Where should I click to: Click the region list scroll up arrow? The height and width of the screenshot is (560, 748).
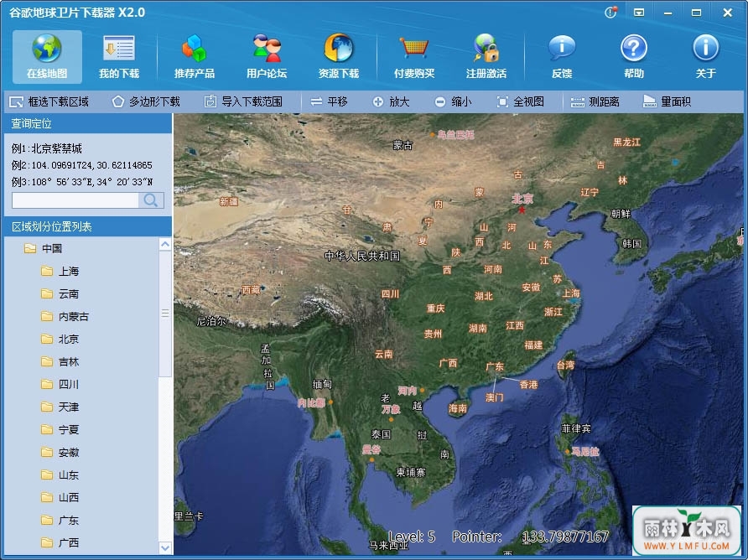[165, 244]
